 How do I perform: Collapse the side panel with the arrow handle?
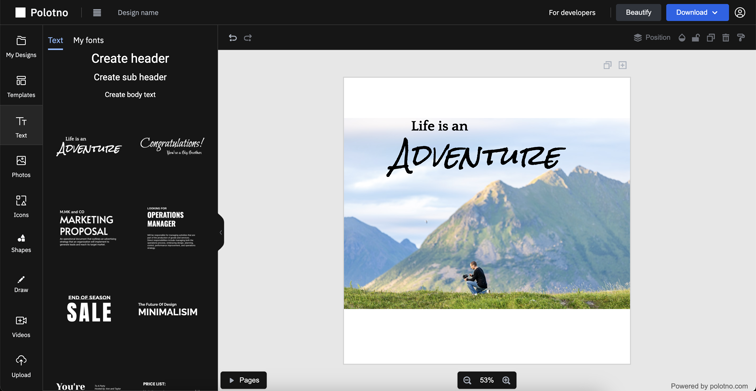click(221, 232)
